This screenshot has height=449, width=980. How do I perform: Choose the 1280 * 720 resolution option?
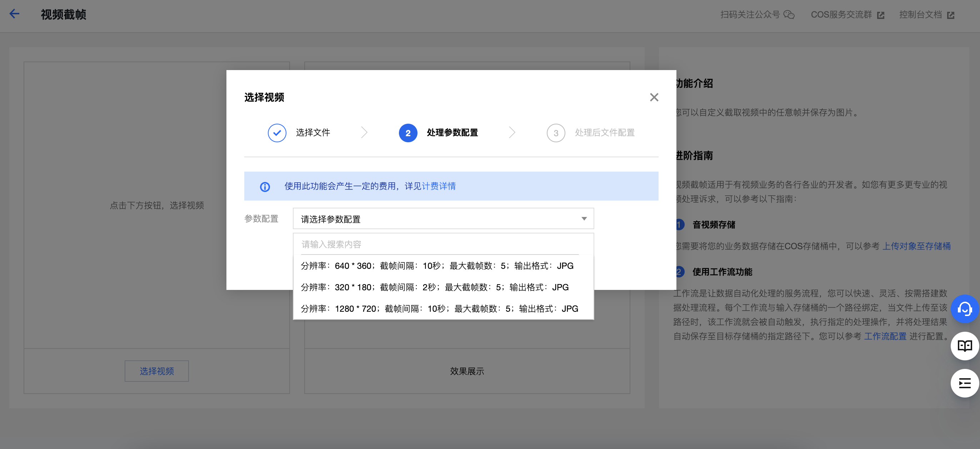click(x=439, y=309)
